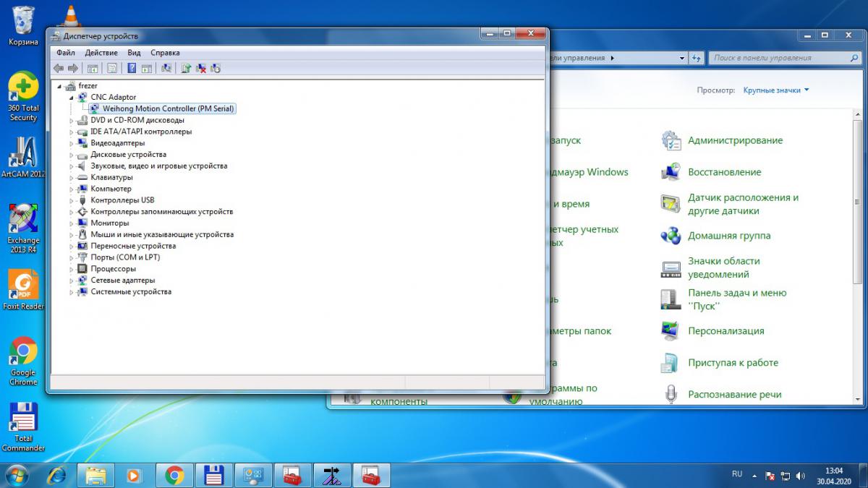The width and height of the screenshot is (868, 488).
Task: Click the Disable device toolbar icon
Action: pyautogui.click(x=216, y=68)
